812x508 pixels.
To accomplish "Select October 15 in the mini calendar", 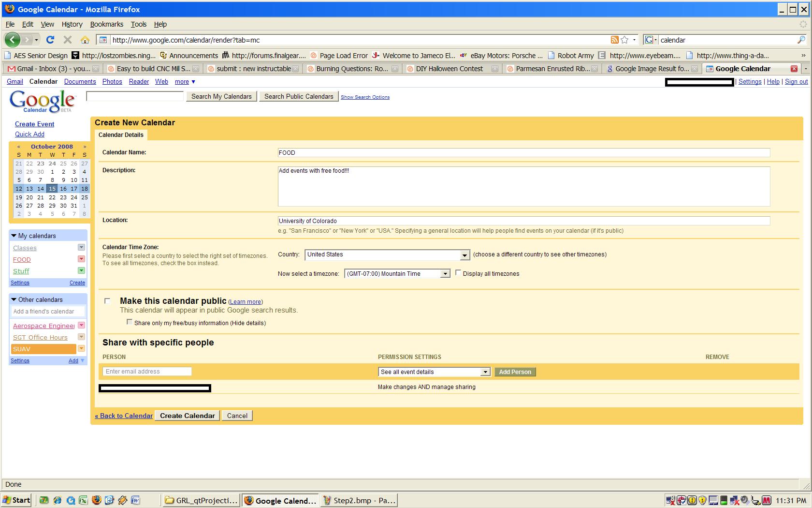I will click(52, 188).
